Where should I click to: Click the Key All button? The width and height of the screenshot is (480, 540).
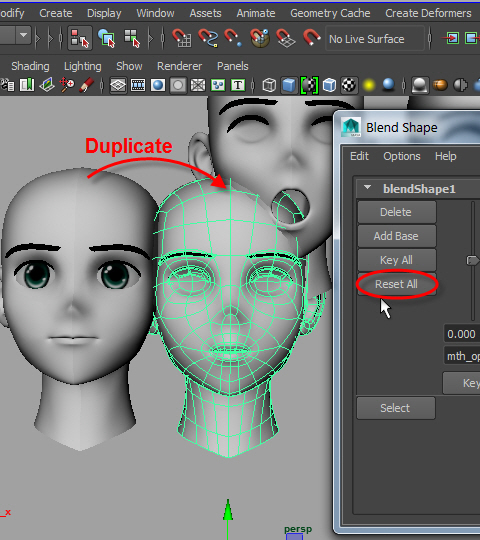397,260
